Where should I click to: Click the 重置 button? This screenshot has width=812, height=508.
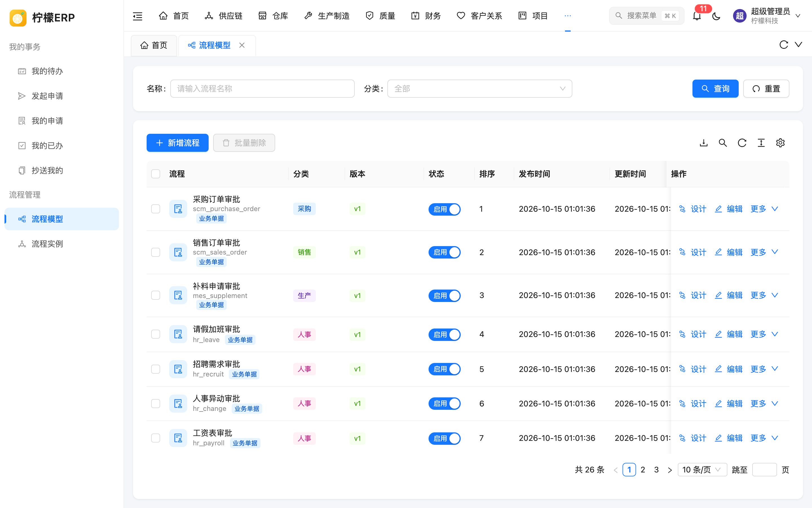tap(766, 89)
